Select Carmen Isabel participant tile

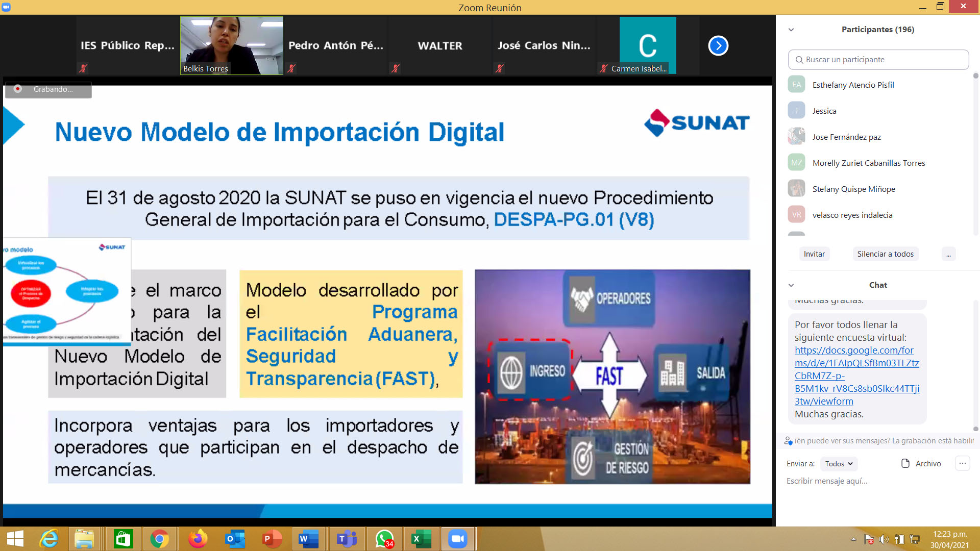coord(648,45)
